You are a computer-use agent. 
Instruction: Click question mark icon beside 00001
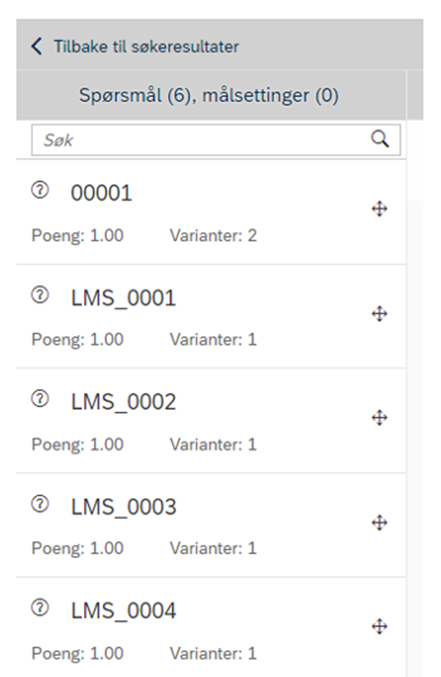click(x=40, y=190)
